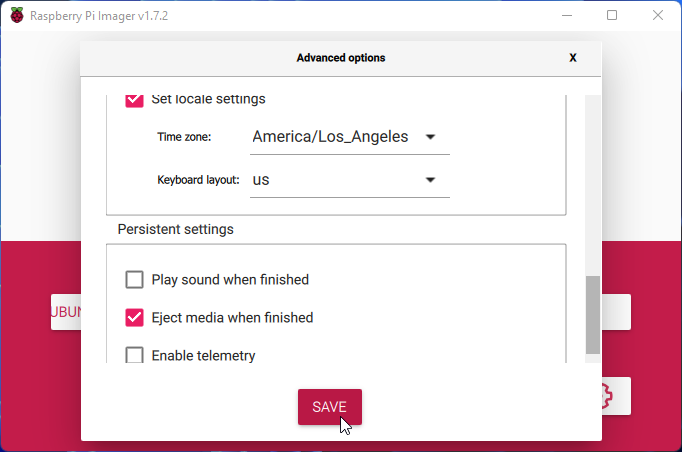The height and width of the screenshot is (452, 682).
Task: Open the Time zone dropdown
Action: point(350,137)
